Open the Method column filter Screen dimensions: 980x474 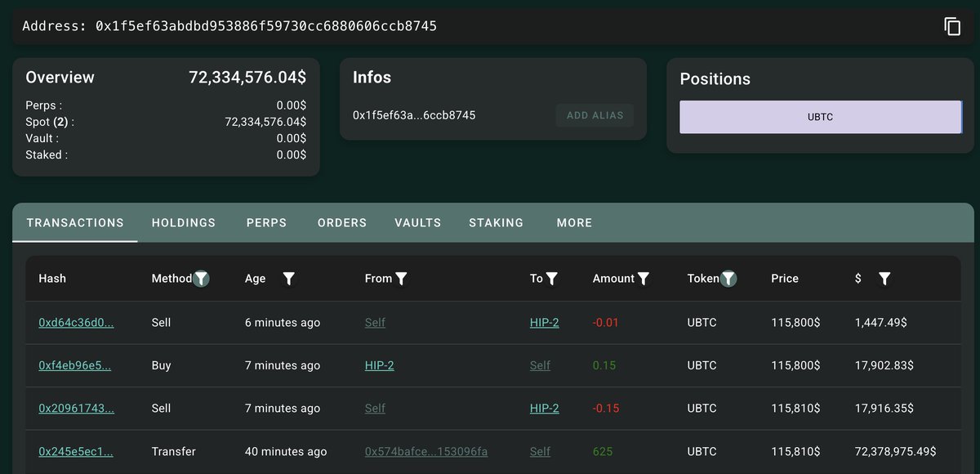click(201, 279)
